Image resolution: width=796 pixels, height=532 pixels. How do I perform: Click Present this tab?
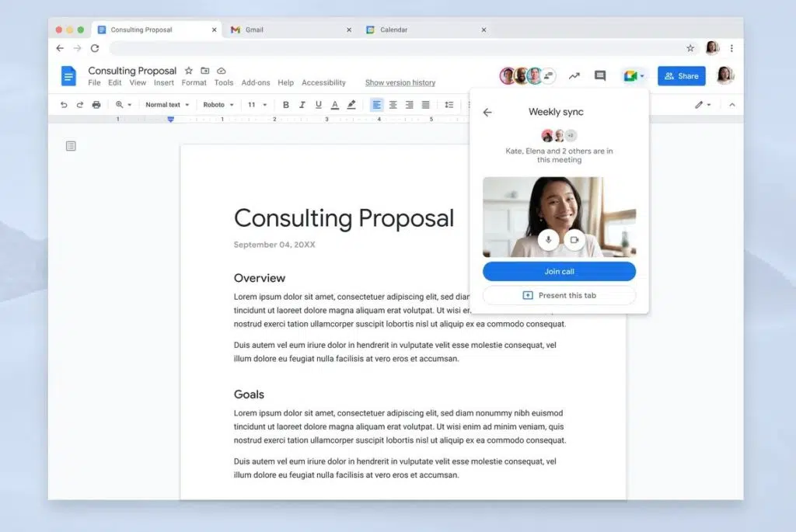click(x=558, y=296)
